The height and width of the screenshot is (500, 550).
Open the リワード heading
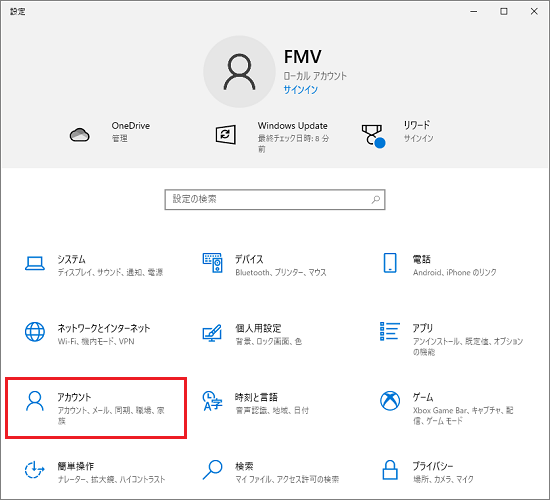[417, 125]
